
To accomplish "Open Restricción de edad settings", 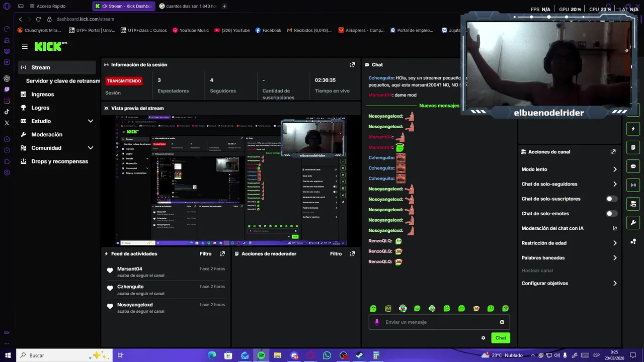I will pyautogui.click(x=569, y=243).
